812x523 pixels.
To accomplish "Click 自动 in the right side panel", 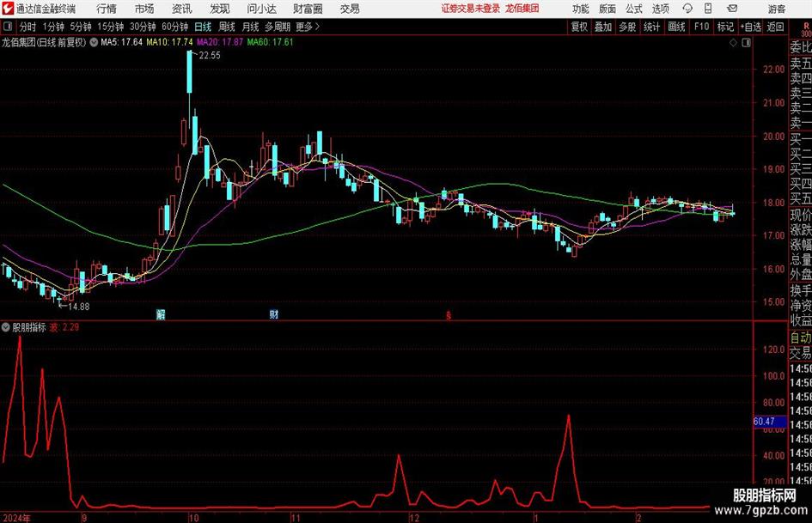I will tap(801, 338).
